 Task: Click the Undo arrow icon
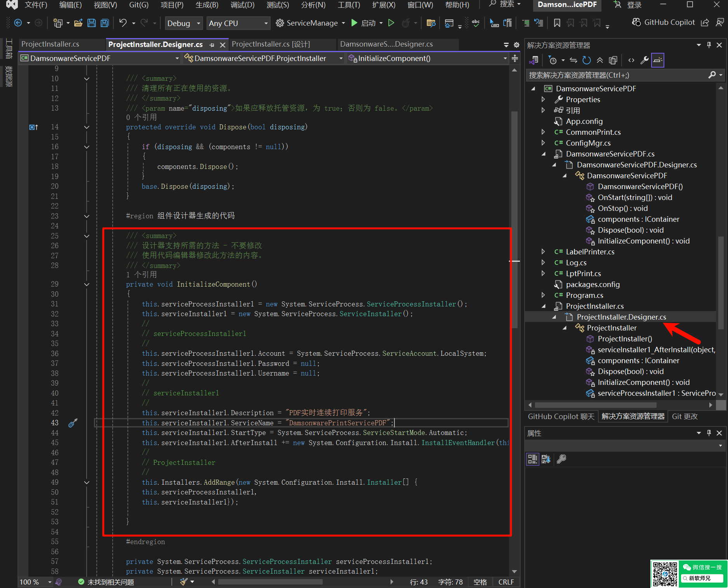(x=123, y=23)
